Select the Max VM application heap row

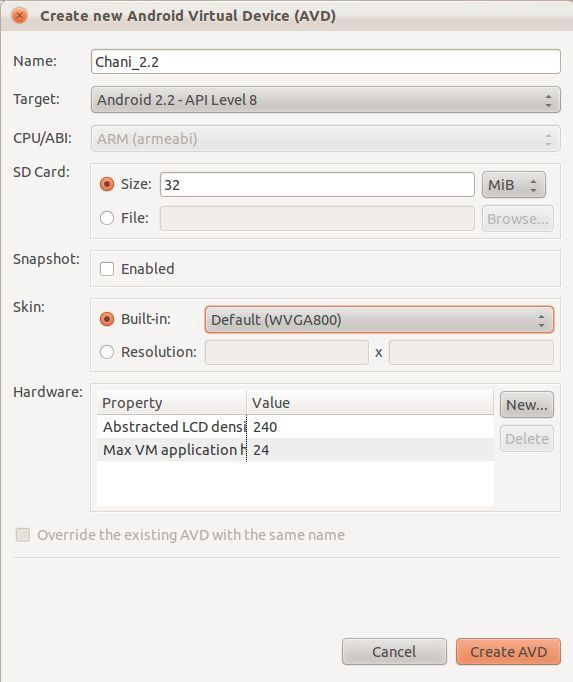pos(295,450)
